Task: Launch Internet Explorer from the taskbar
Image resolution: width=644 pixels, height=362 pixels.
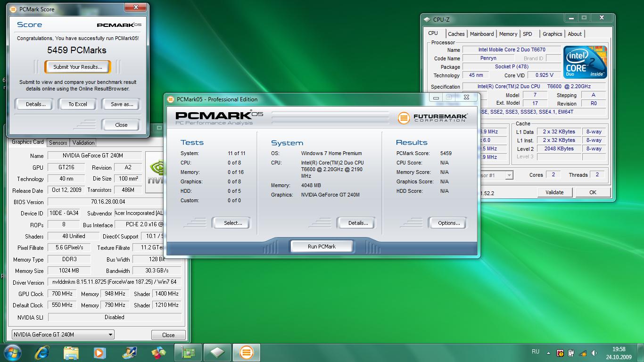Action: (42, 352)
